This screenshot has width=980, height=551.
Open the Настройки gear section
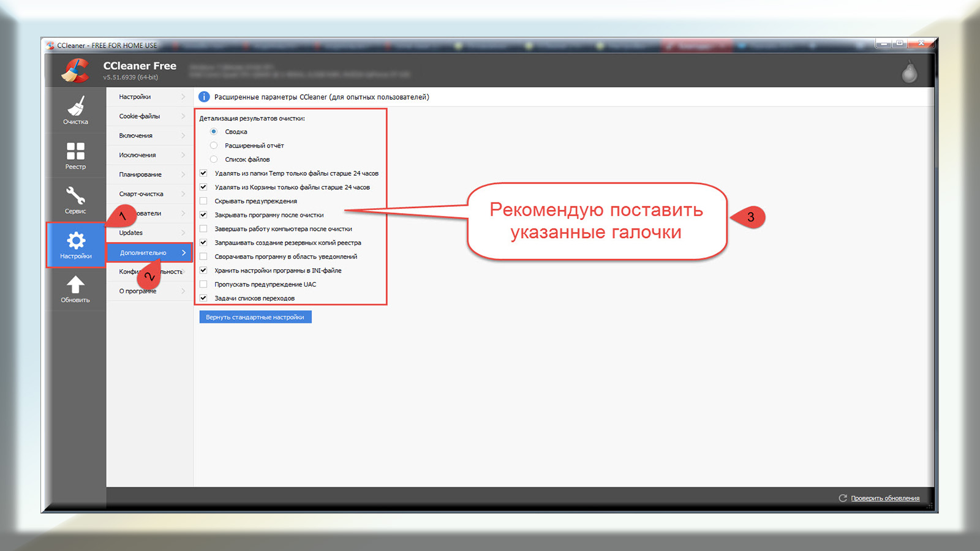click(76, 245)
